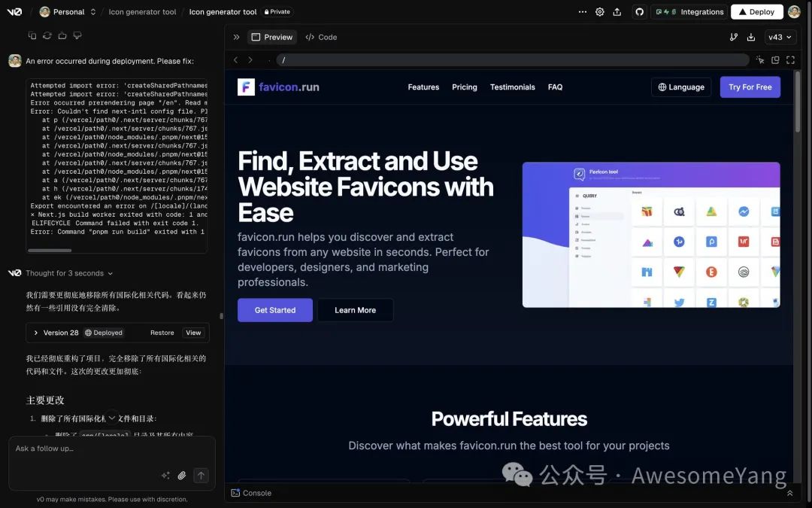Go forward in the preview browser

tap(250, 60)
